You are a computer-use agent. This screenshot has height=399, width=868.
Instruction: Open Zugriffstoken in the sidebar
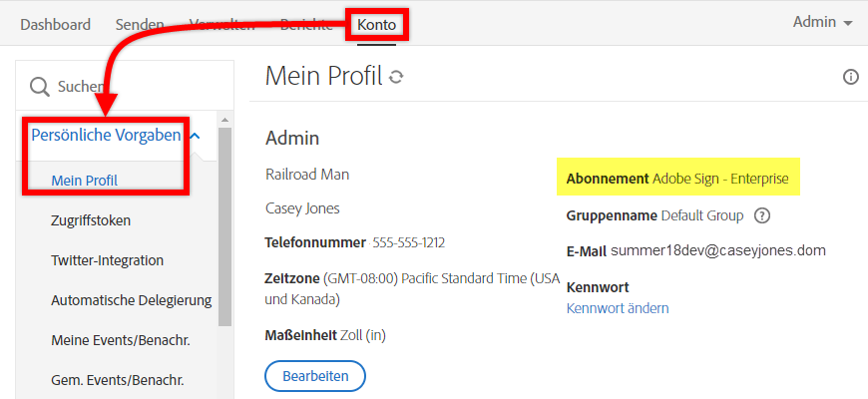coord(91,220)
